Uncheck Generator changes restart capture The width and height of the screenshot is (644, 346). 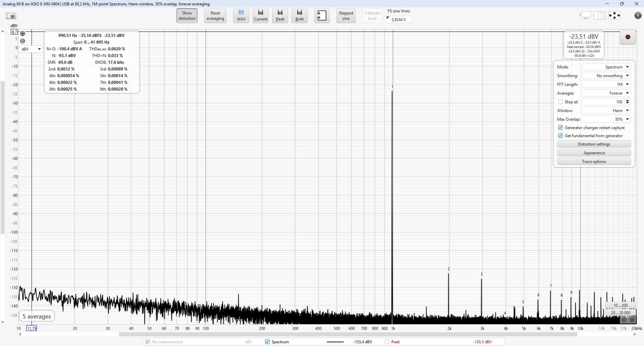560,128
